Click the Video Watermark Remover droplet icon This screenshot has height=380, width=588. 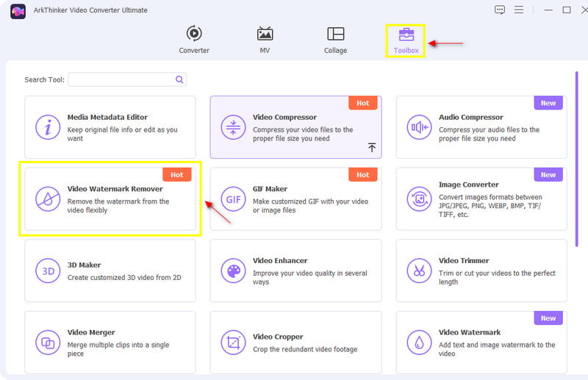click(48, 198)
